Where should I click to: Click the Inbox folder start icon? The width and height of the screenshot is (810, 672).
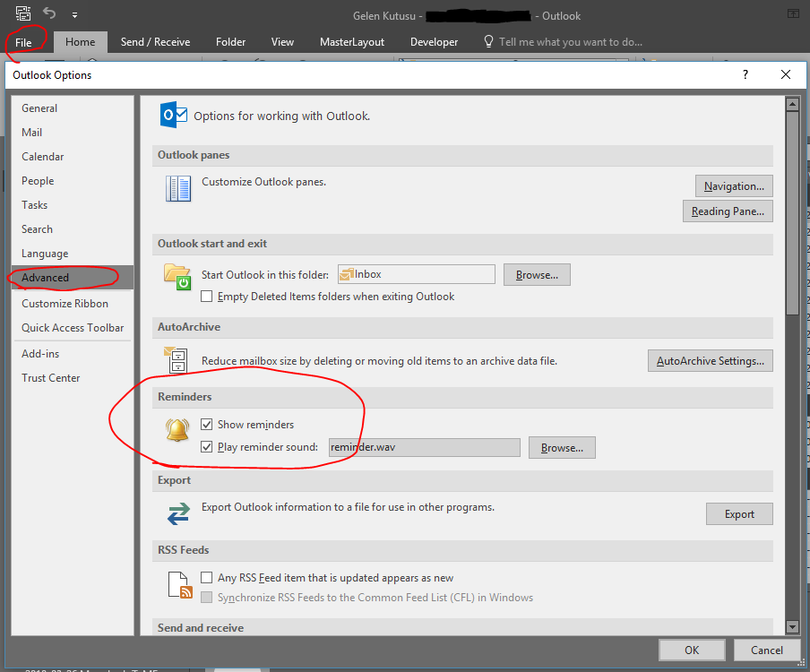point(177,276)
